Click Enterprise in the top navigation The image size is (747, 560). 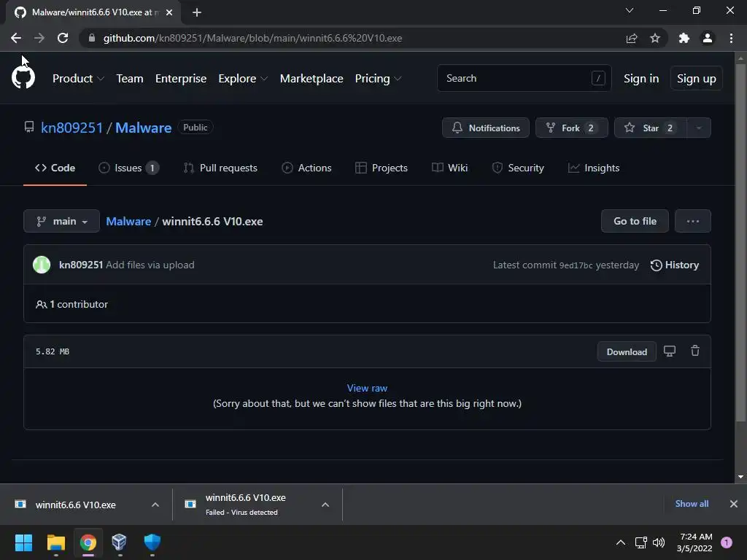(x=181, y=79)
